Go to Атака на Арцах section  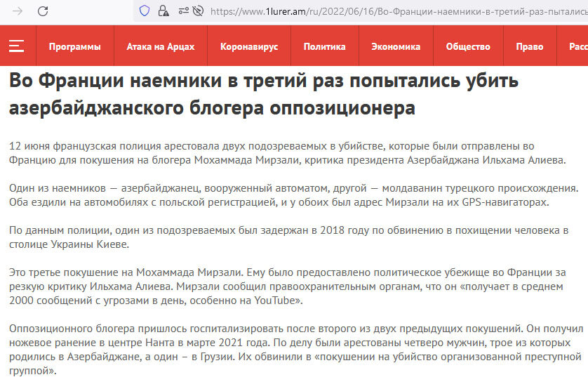(x=161, y=46)
